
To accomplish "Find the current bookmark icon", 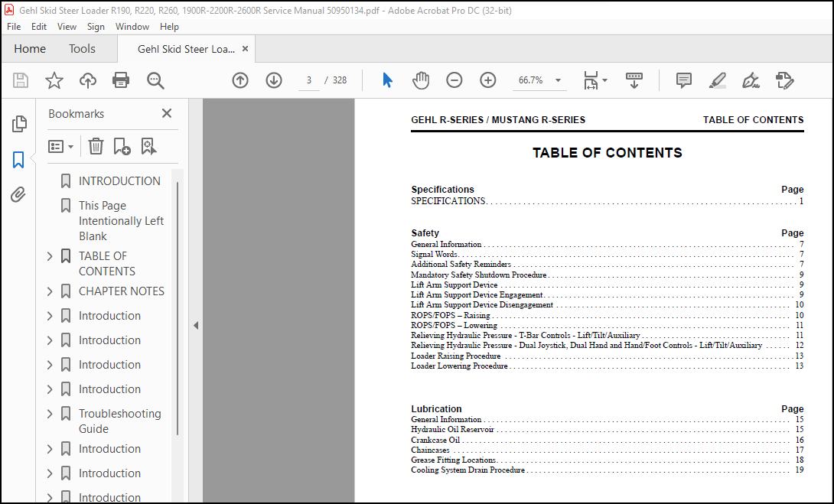I will pos(148,146).
